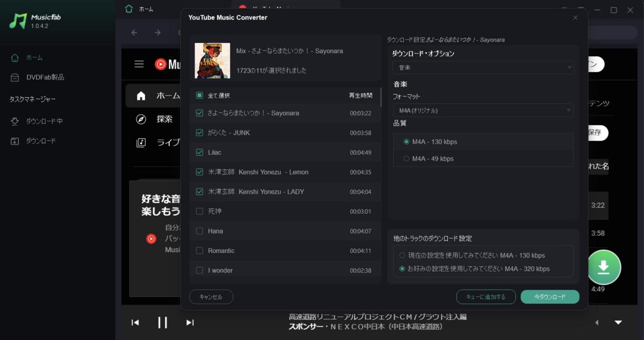Open 探索 in YouTube Music navigation
This screenshot has height=340, width=644.
point(154,119)
